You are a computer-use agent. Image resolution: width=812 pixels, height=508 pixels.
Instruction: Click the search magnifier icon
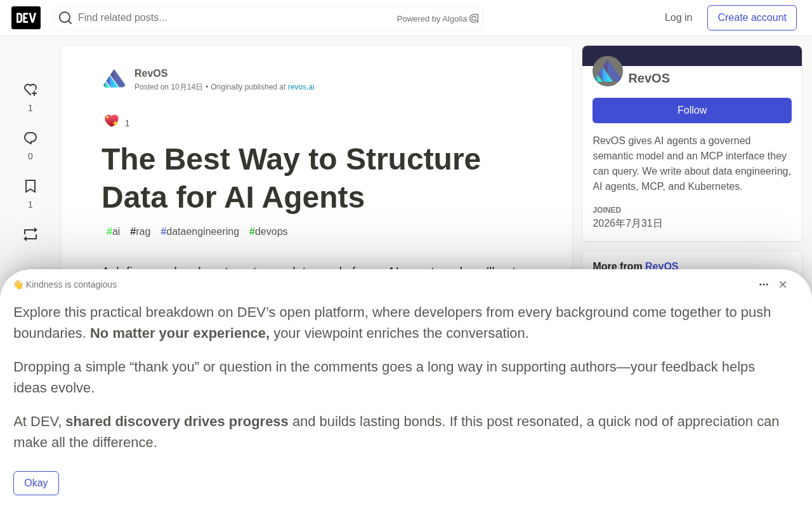click(x=65, y=18)
